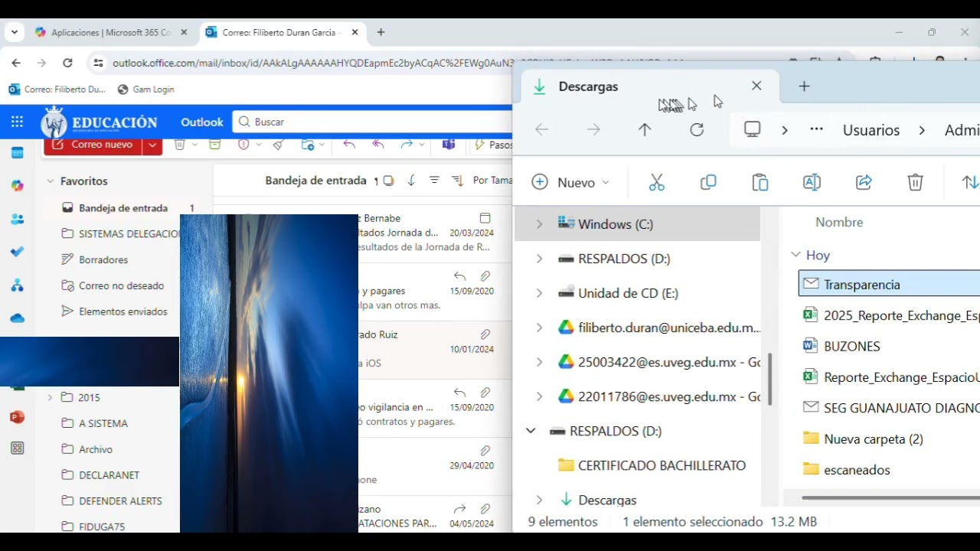
Task: Open Copilot in the Outlook side rail
Action: coord(17,186)
